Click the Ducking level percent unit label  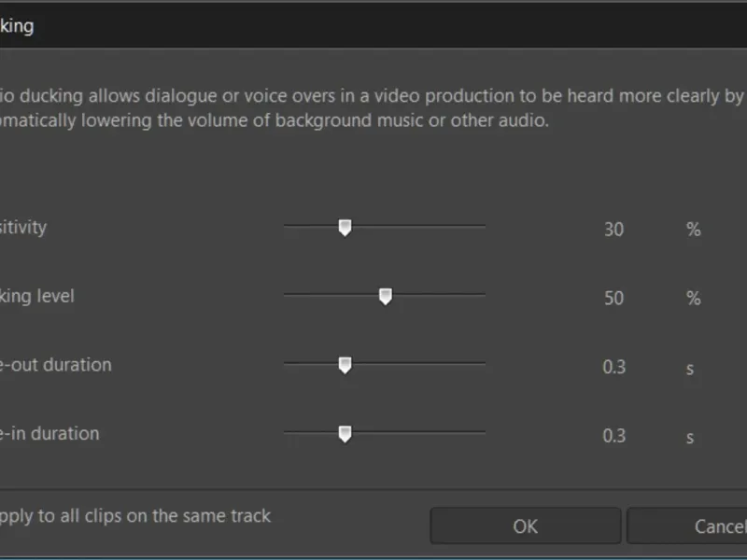coord(693,299)
